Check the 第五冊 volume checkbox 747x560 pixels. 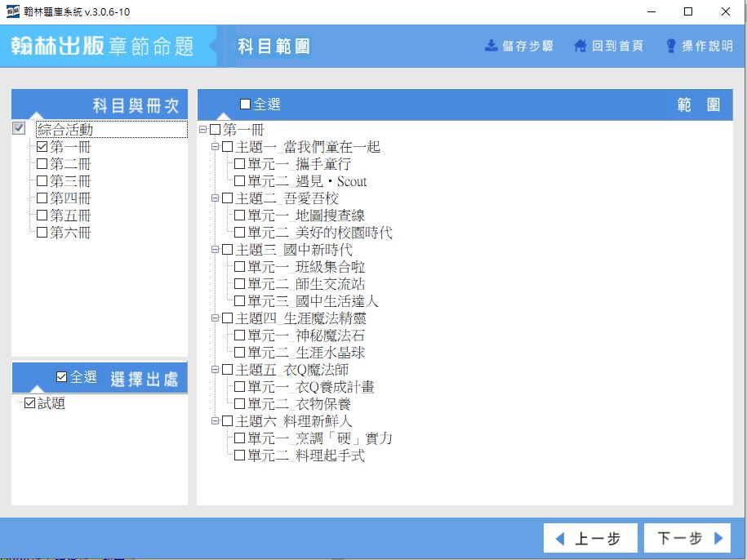pos(42,216)
